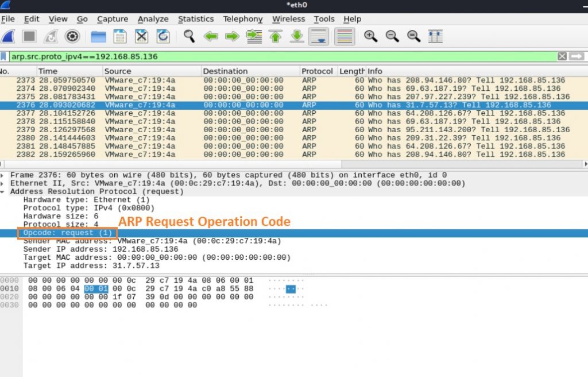Click the display filter input field
The image size is (588, 377).
point(283,56)
